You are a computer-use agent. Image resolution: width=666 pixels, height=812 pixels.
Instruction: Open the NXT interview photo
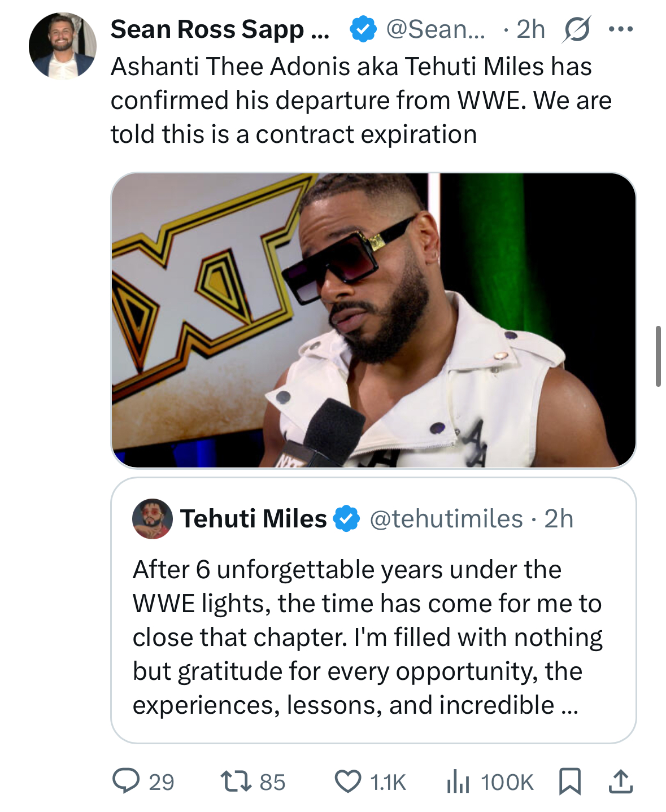[373, 320]
